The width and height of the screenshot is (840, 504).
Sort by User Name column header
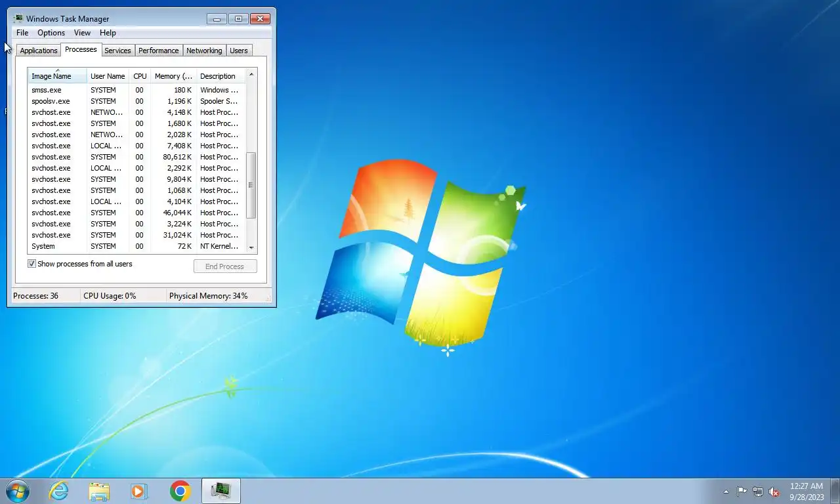(108, 76)
